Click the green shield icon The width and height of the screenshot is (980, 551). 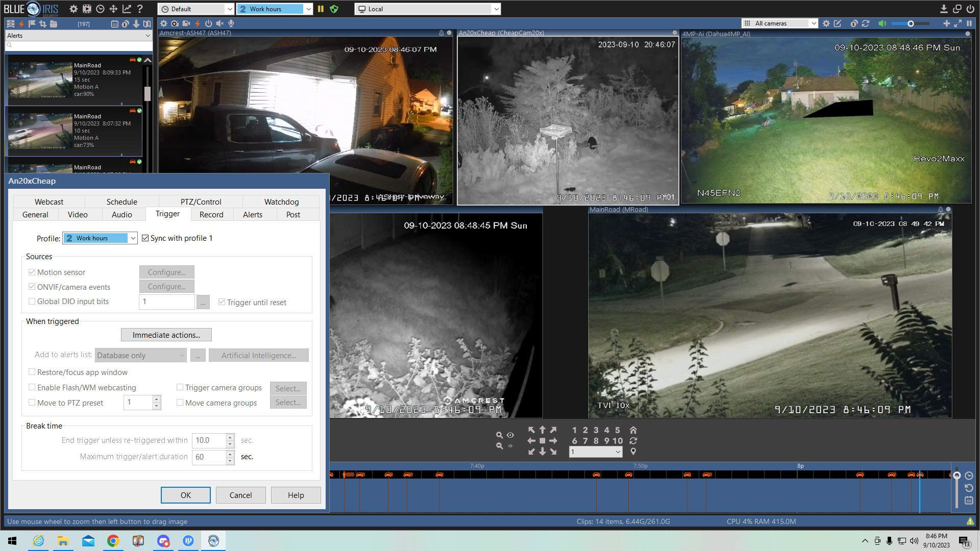tap(334, 9)
